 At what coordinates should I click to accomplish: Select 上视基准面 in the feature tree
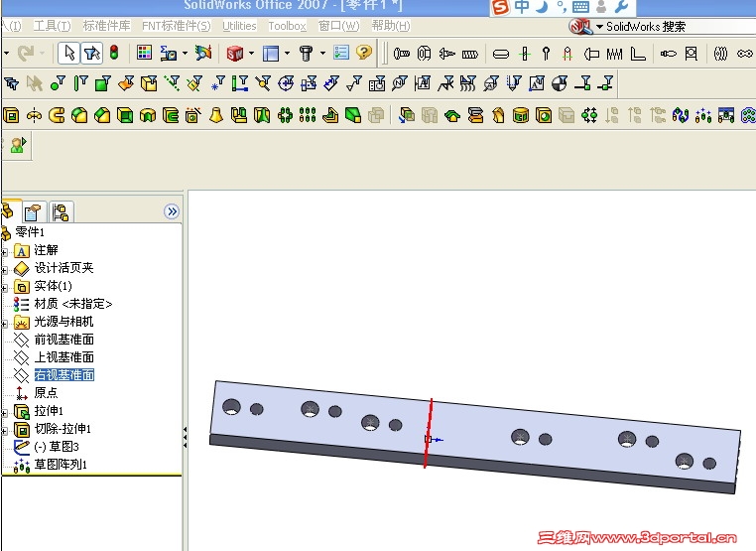tap(64, 357)
